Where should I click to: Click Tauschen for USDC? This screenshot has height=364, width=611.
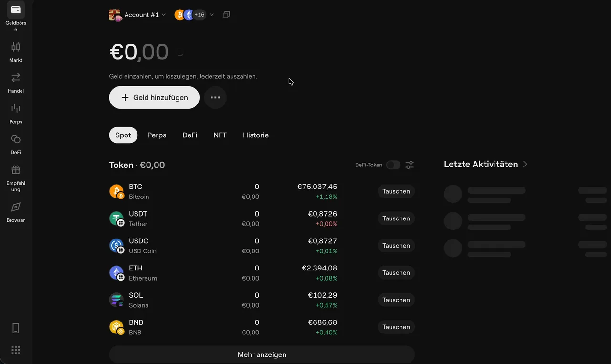pos(396,246)
